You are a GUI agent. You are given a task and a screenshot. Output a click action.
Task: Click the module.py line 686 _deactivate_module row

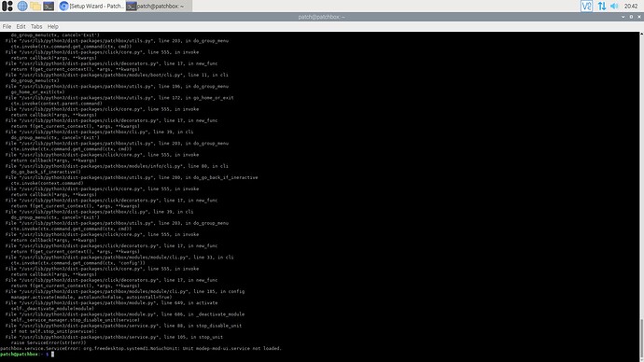coord(125,314)
